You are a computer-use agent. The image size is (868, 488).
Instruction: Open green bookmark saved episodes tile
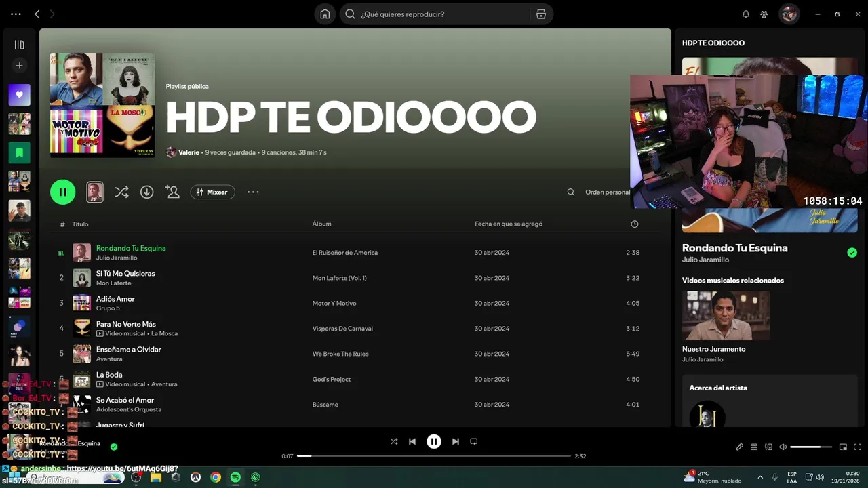pyautogui.click(x=19, y=152)
